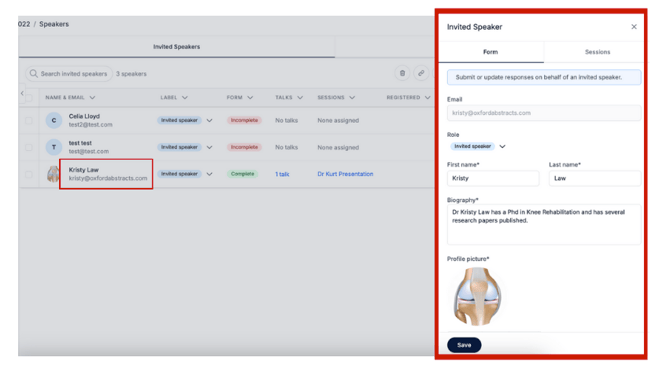Click the Invited speaker label for Celia Lloyd
Screen dimensions: 670x372
coord(179,120)
